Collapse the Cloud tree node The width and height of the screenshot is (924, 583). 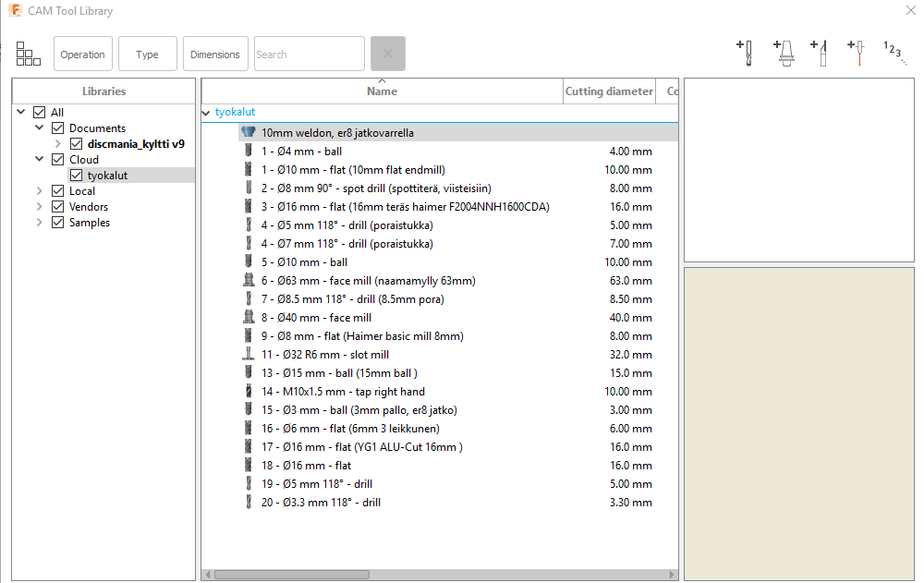click(39, 159)
